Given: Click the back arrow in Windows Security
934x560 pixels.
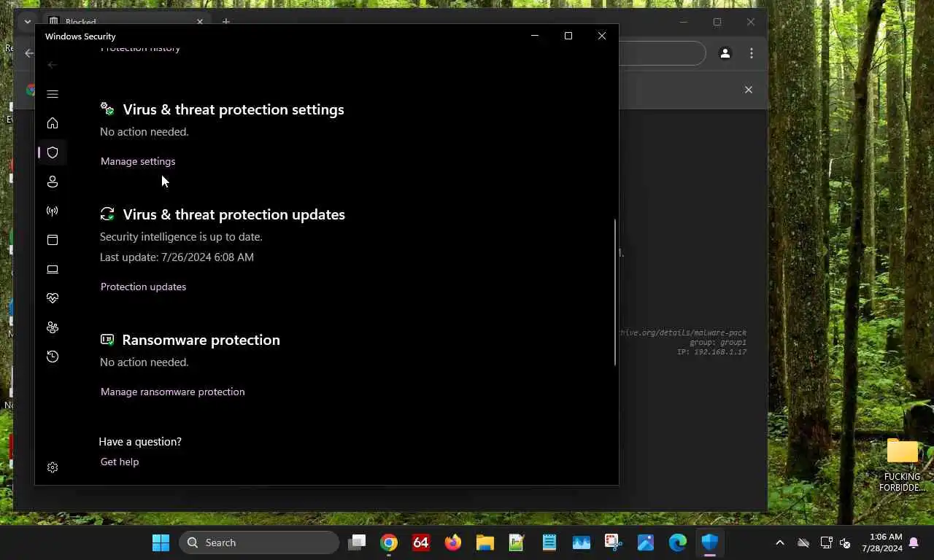Looking at the screenshot, I should pyautogui.click(x=53, y=65).
